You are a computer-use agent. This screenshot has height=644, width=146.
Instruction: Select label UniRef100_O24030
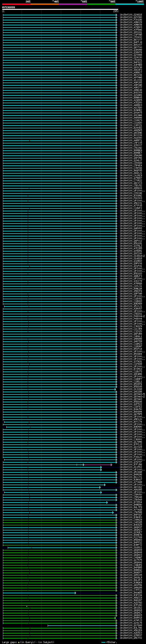(x=131, y=58)
